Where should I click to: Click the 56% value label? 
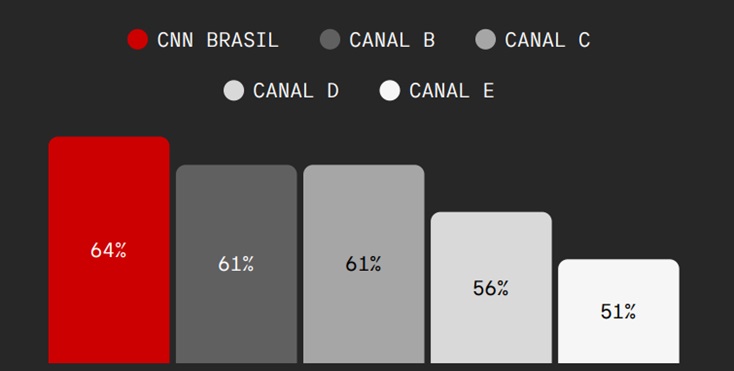pyautogui.click(x=491, y=288)
